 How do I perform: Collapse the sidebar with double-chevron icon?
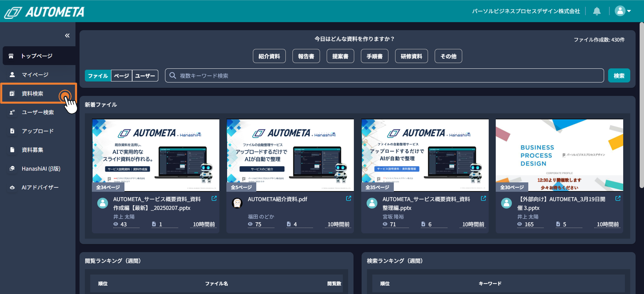(67, 36)
